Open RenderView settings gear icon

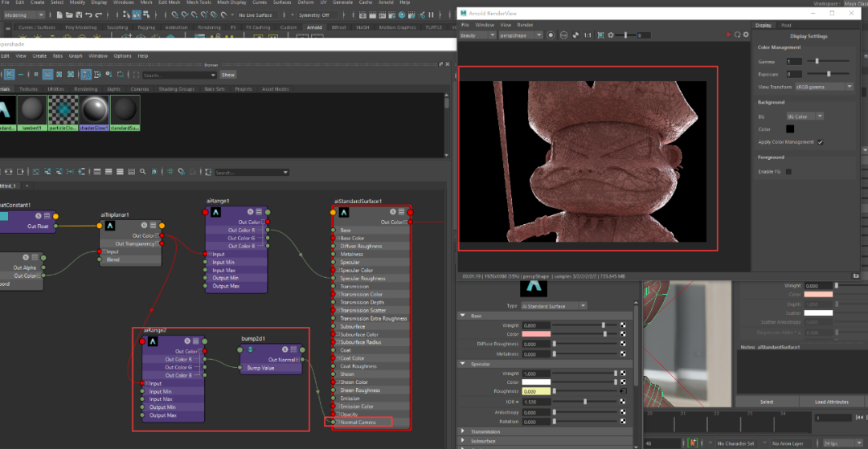coord(746,35)
